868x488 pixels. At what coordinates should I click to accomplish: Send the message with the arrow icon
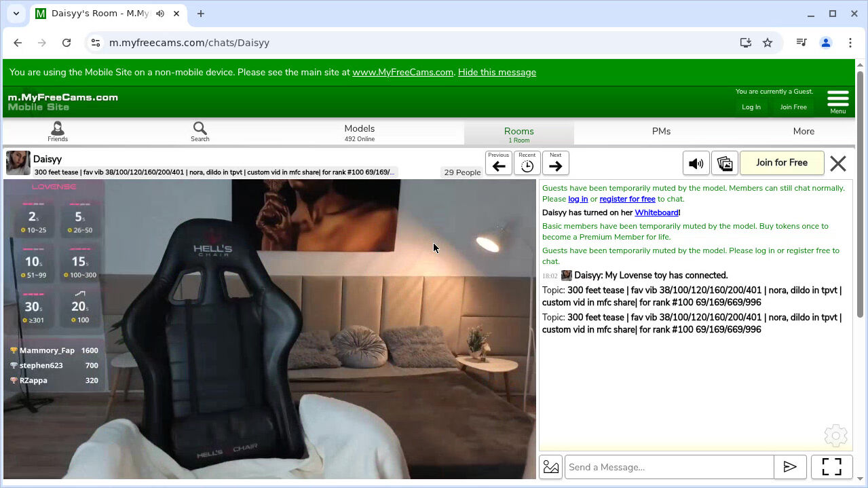coord(790,467)
